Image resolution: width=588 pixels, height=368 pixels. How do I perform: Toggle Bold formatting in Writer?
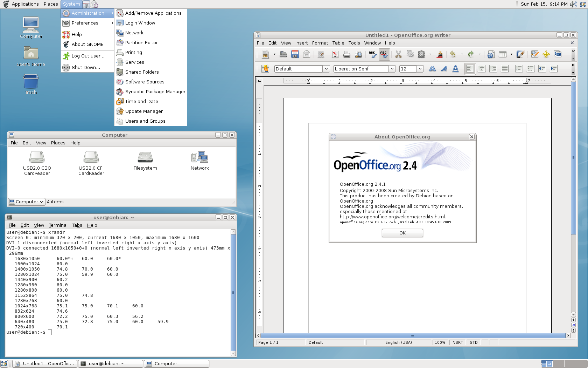[x=433, y=69]
